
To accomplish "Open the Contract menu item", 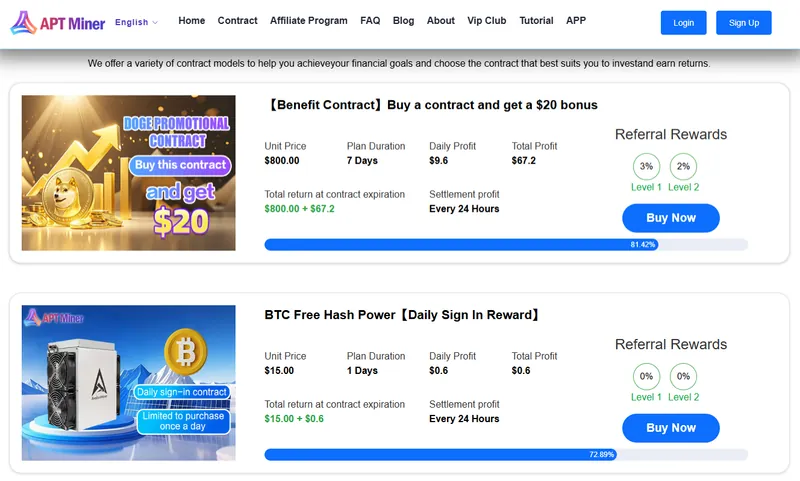I will [237, 21].
